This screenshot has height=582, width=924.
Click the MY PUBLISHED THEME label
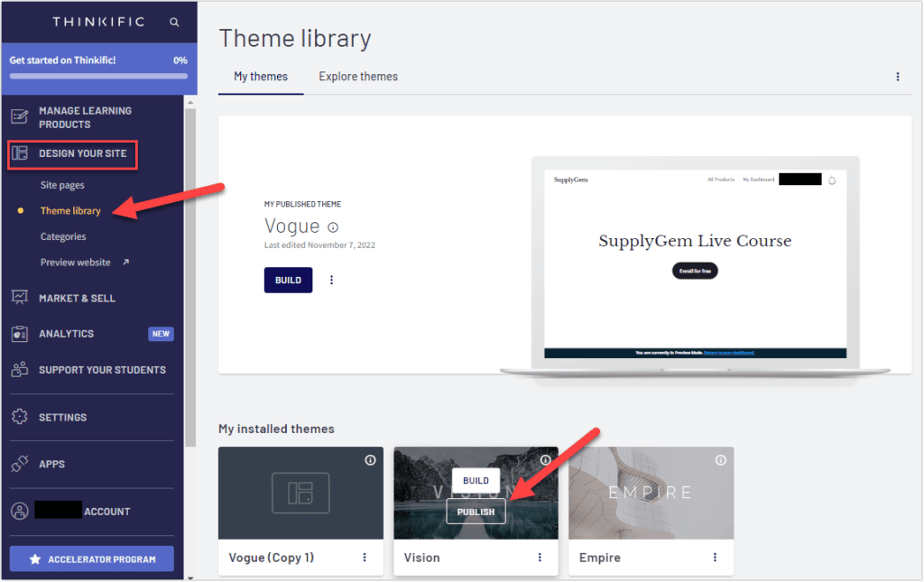point(302,205)
